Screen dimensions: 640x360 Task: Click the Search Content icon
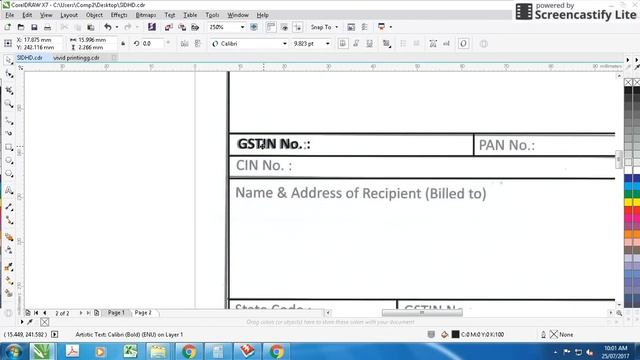point(151,27)
